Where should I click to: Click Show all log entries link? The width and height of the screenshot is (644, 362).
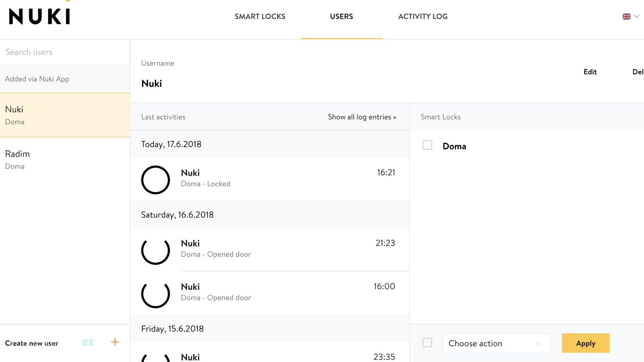[362, 116]
